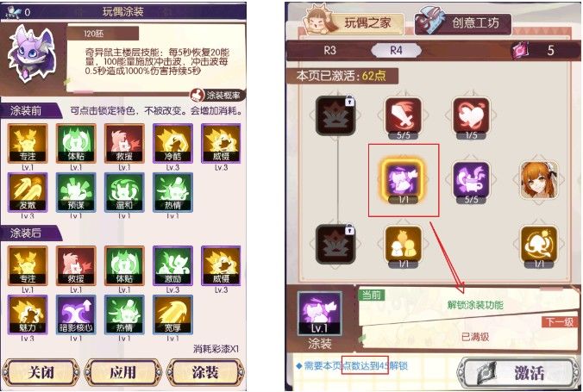The width and height of the screenshot is (583, 392).
Task: Open the 涂装概率 info button
Action: [217, 96]
